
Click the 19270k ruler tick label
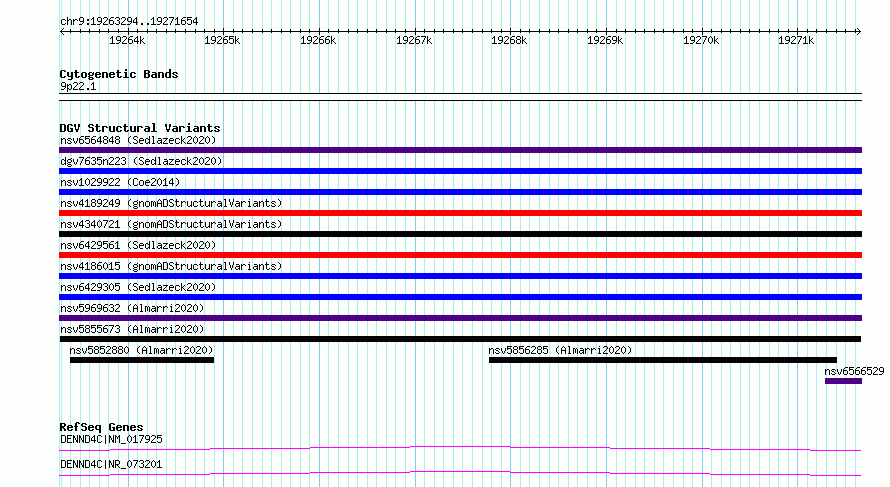pos(701,40)
